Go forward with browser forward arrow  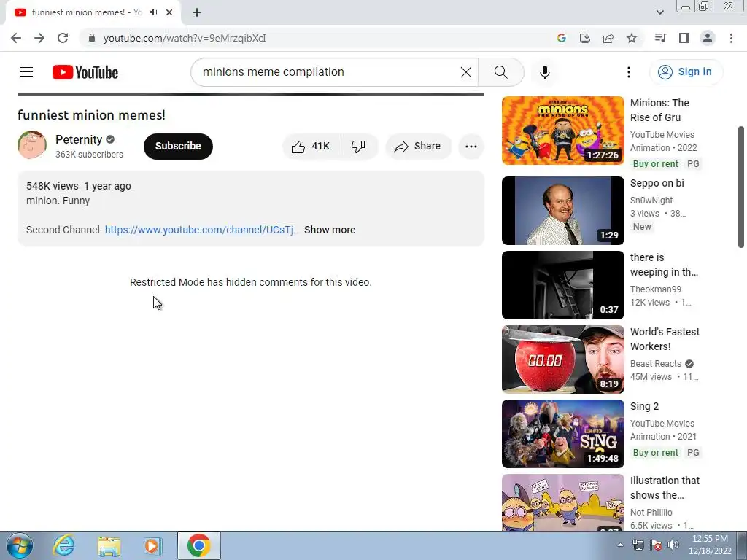click(x=39, y=38)
